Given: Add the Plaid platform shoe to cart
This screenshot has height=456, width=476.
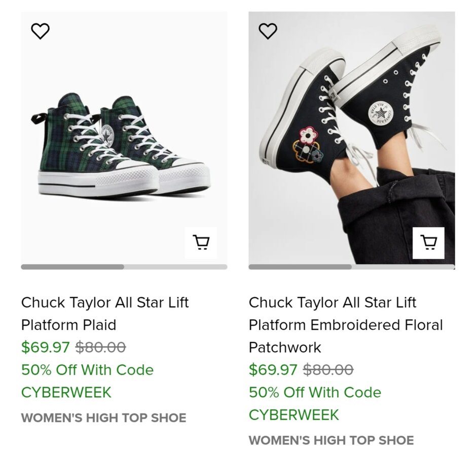Looking at the screenshot, I should coord(201,243).
